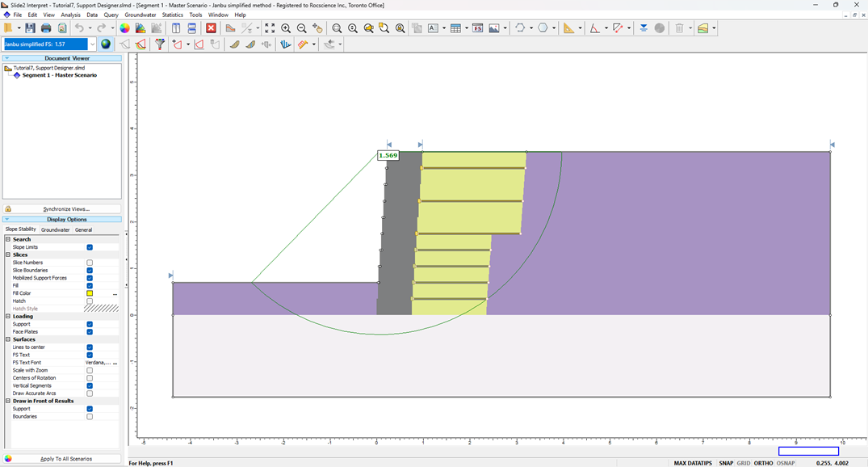Toggle Slice Boundaries checkbox
868x467 pixels.
click(x=90, y=271)
